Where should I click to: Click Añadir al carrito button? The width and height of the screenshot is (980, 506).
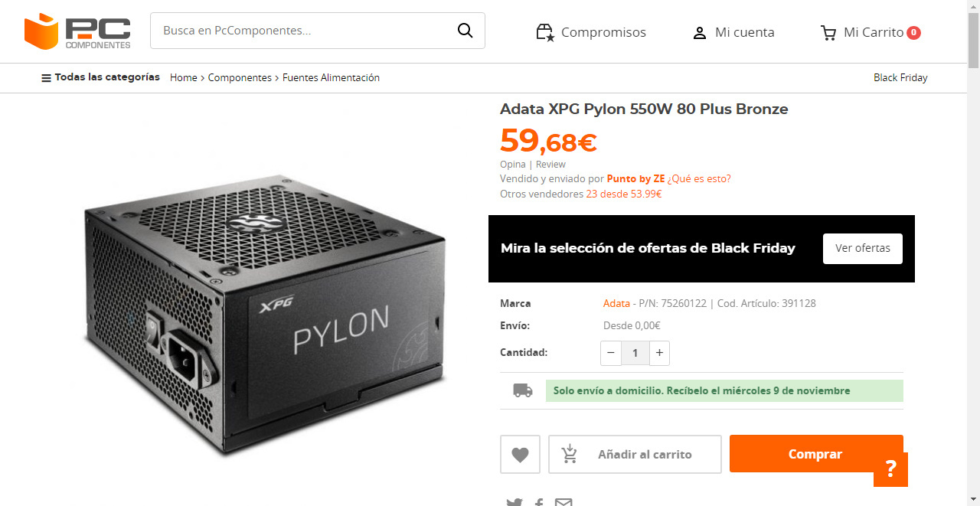(635, 454)
